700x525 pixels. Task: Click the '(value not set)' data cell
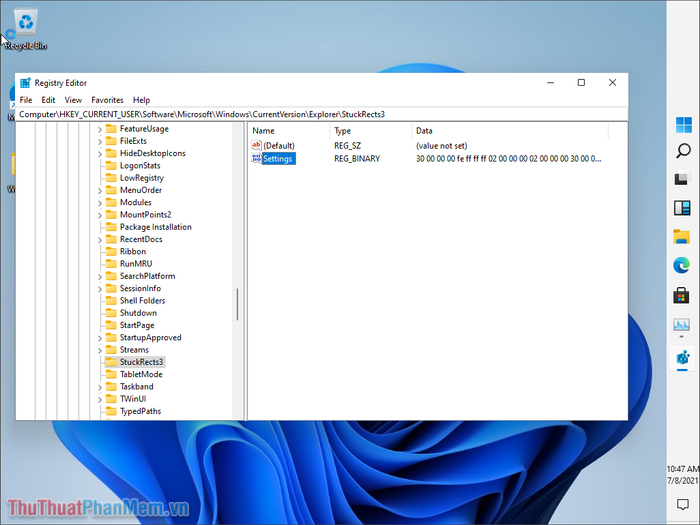pyautogui.click(x=442, y=146)
